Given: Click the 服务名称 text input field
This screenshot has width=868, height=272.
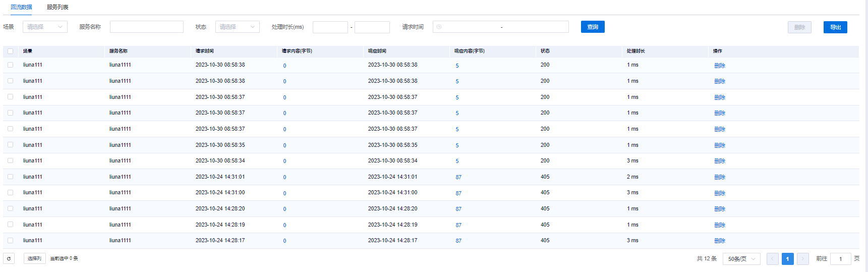Looking at the screenshot, I should (146, 27).
